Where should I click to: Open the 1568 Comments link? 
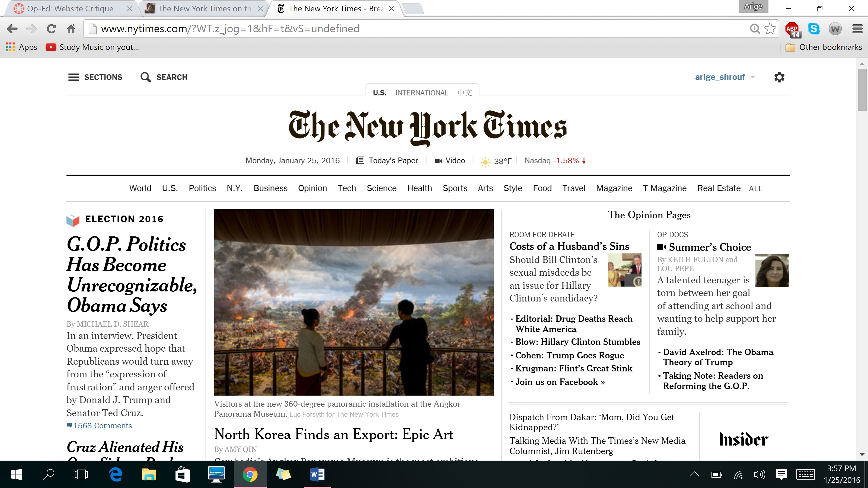pos(103,426)
